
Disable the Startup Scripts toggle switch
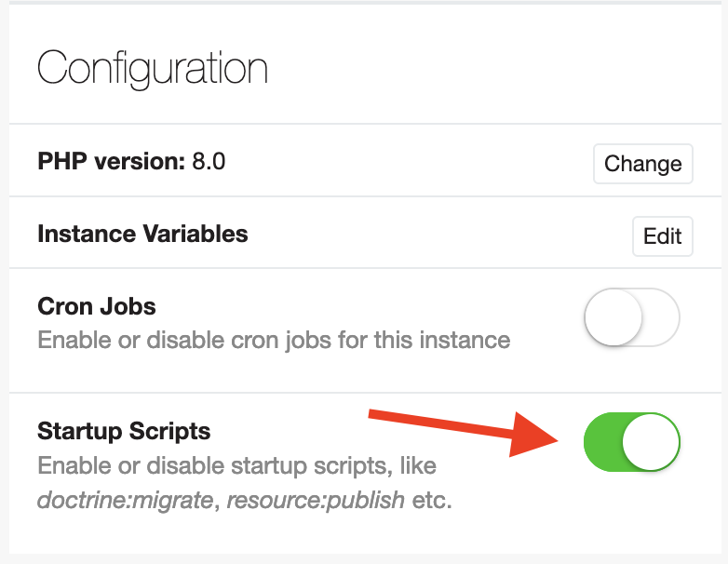click(x=632, y=443)
